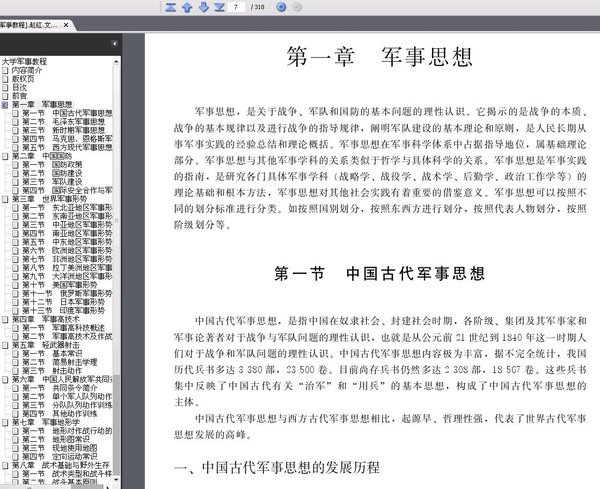Open bookmark 第三章 世界军事形势
The width and height of the screenshot is (600, 489).
(x=49, y=199)
